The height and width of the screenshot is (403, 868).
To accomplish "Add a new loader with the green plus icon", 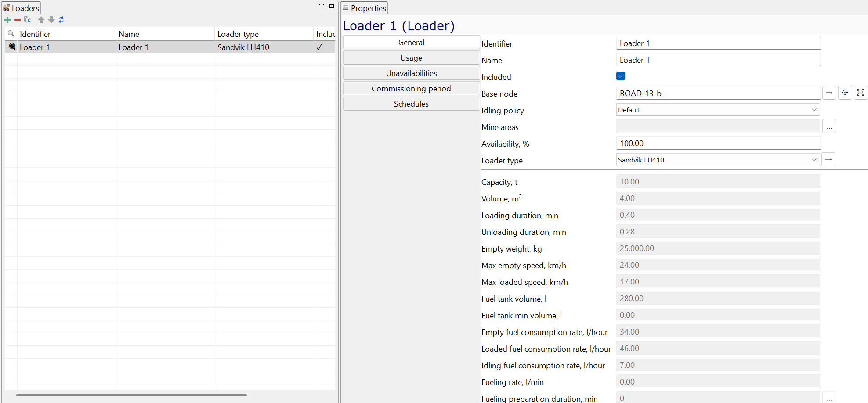I will point(7,20).
